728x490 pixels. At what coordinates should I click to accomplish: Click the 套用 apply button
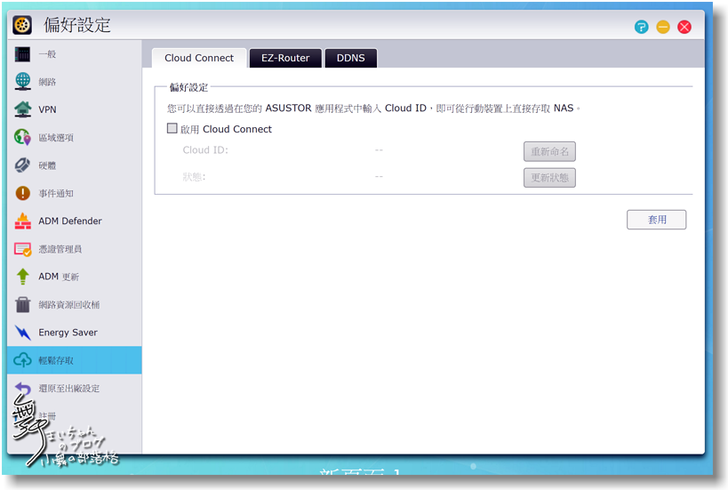pyautogui.click(x=656, y=220)
